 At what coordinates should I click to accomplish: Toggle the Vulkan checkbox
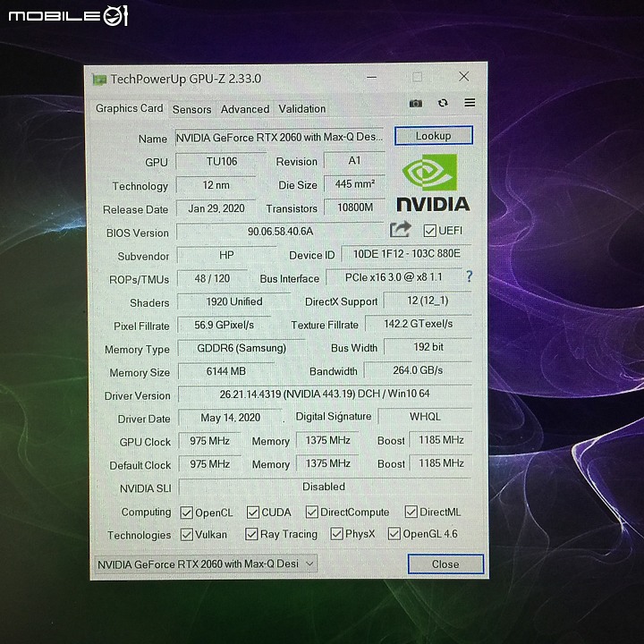click(186, 534)
